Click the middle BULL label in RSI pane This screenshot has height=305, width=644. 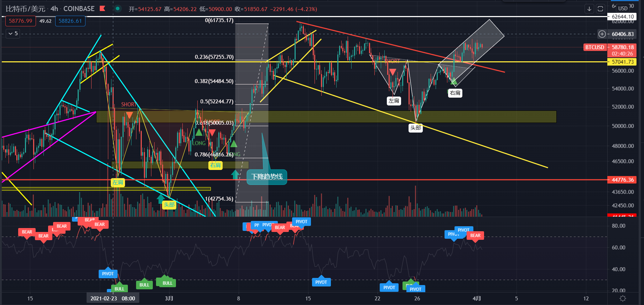pos(144,285)
